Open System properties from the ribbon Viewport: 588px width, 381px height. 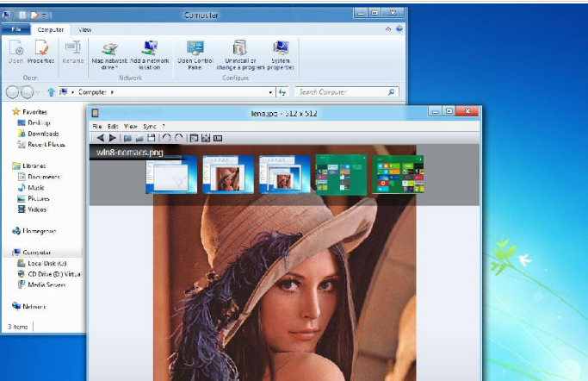(281, 52)
